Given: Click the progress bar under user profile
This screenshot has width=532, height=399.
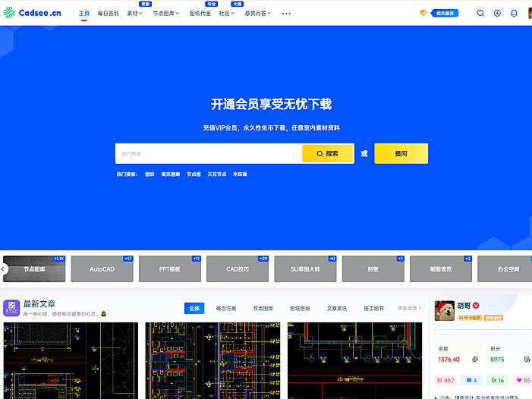Looking at the screenshot, I should (483, 332).
